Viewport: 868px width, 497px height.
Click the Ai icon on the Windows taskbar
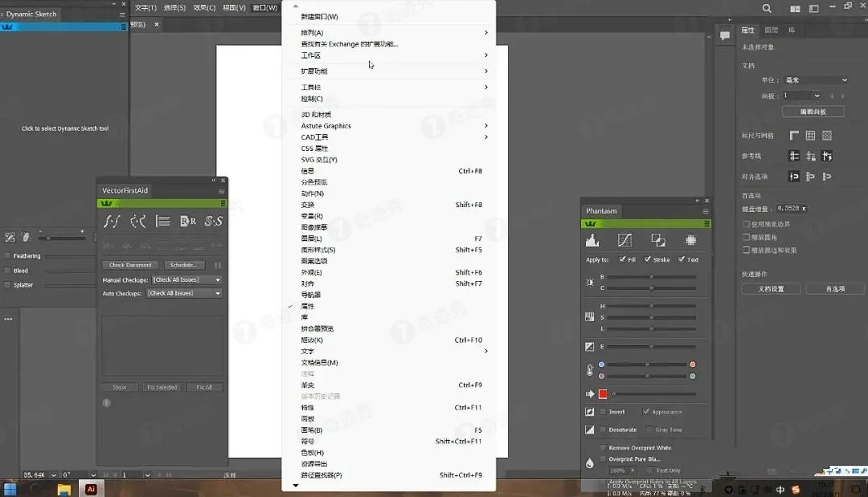(x=91, y=487)
